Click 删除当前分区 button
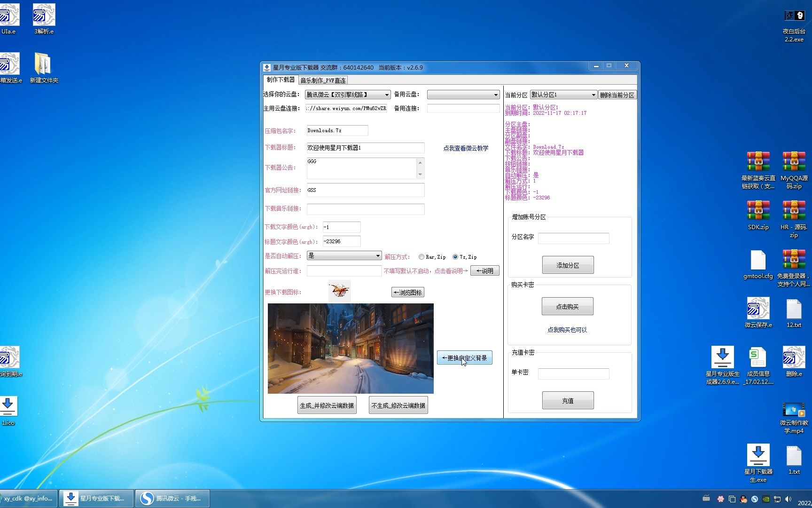Viewport: 812px width, 508px height. [x=617, y=95]
